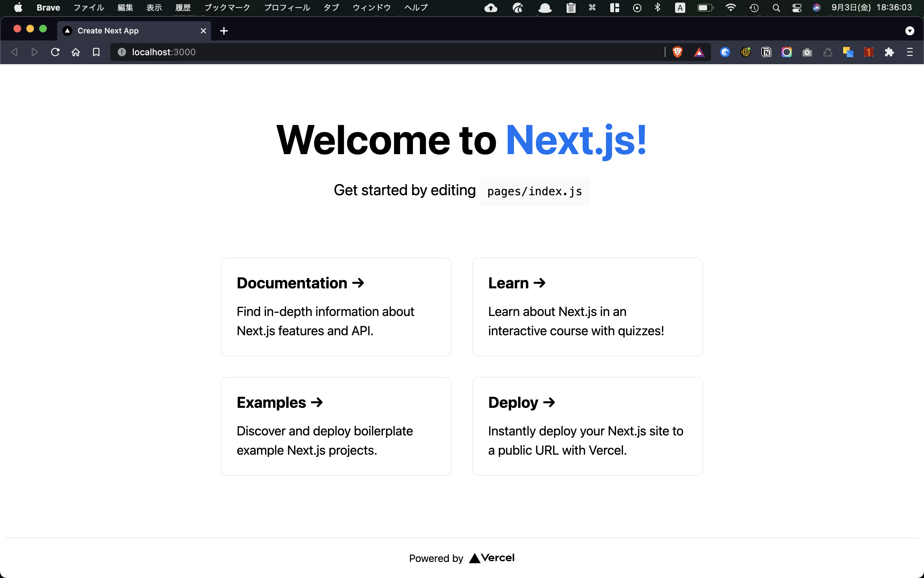The image size is (924, 578).
Task: Click the yellow-blue squares extension icon
Action: [x=848, y=52]
